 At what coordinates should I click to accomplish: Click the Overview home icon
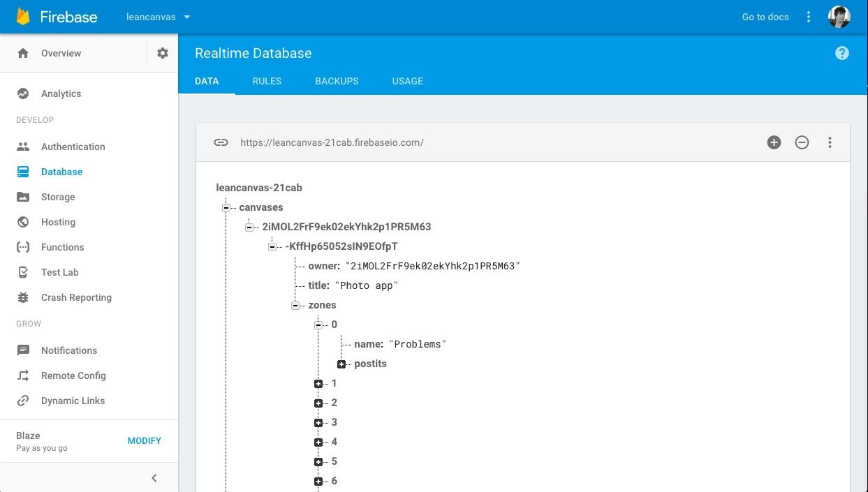[23, 53]
